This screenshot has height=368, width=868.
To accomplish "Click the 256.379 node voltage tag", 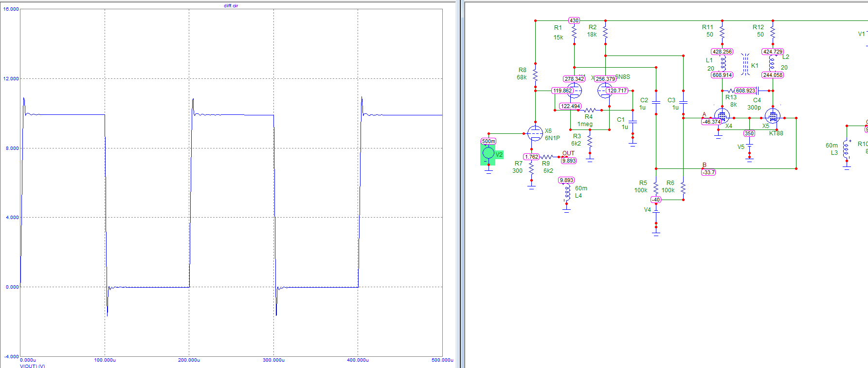I will pos(605,79).
